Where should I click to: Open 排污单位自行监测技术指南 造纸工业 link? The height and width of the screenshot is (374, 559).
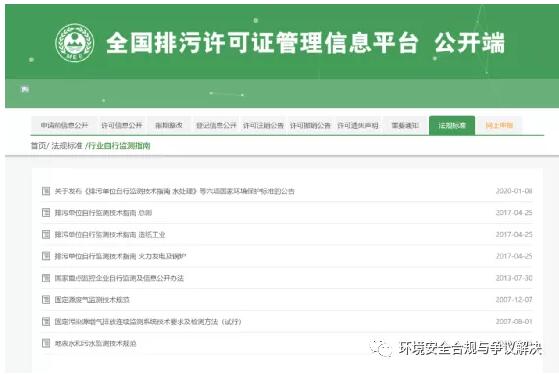[x=110, y=235]
